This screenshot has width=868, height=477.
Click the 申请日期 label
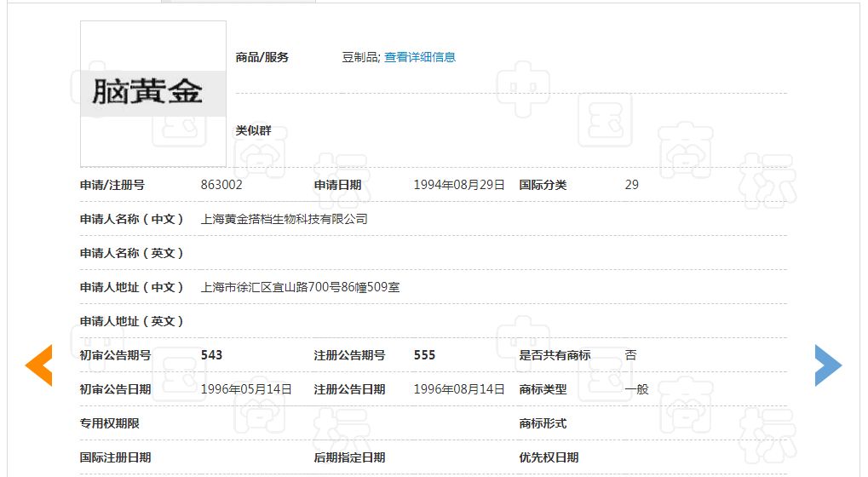point(337,185)
